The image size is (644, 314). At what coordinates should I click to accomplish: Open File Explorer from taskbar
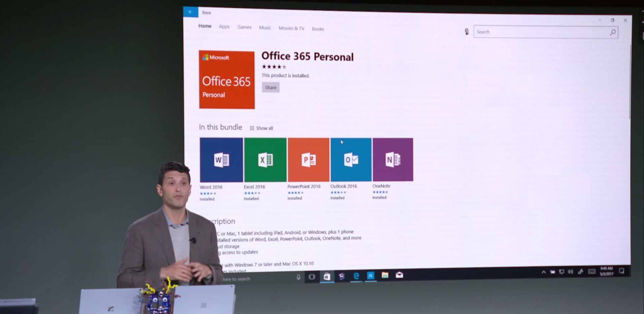pos(385,275)
